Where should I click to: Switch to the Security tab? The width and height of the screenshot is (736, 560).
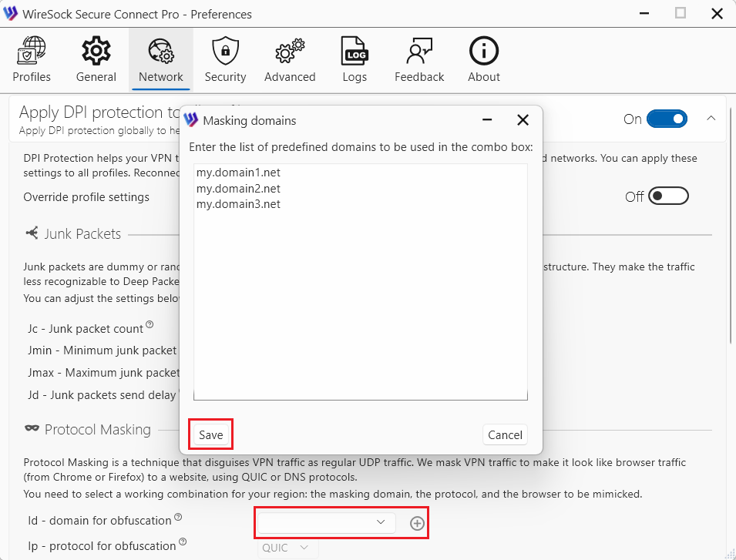(225, 60)
